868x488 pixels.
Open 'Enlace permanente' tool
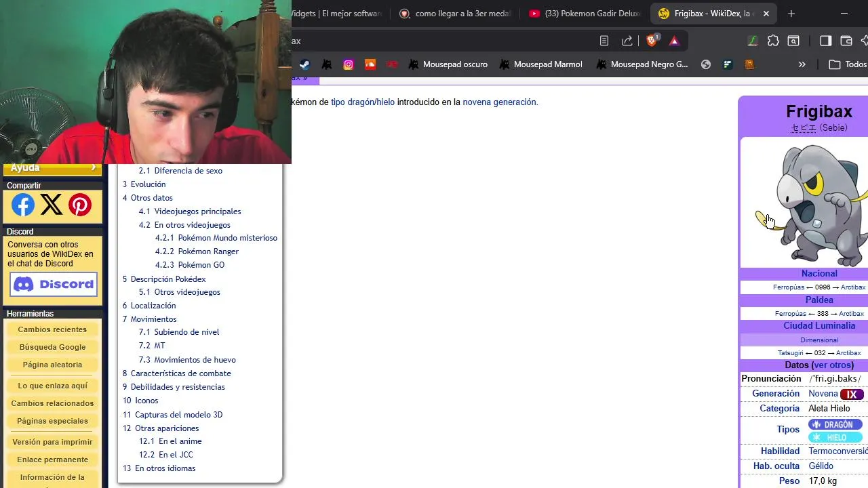click(x=52, y=460)
